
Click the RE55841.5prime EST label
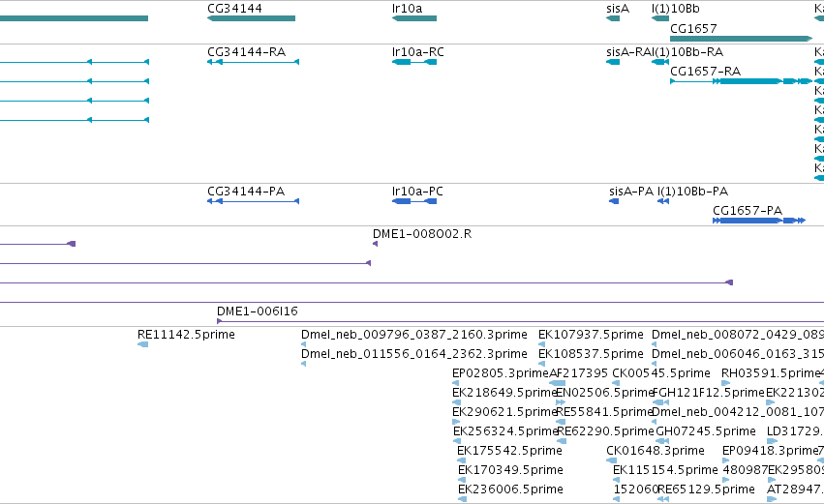(x=604, y=412)
